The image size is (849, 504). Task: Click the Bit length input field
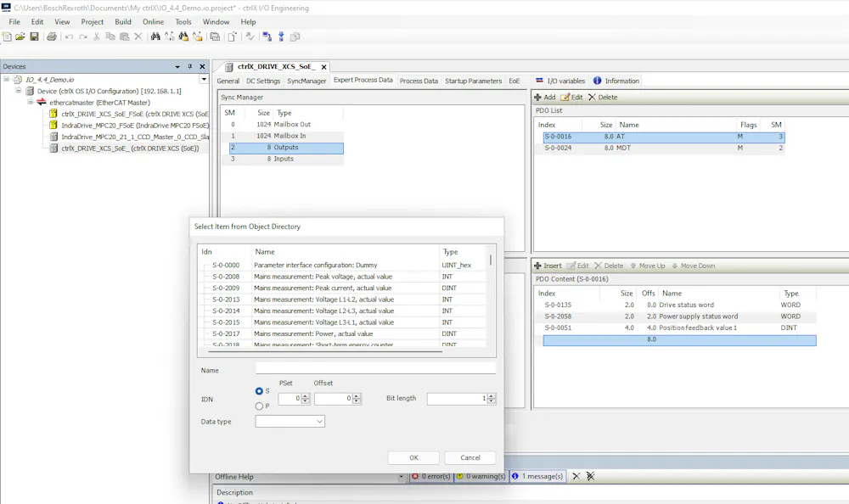pyautogui.click(x=457, y=399)
